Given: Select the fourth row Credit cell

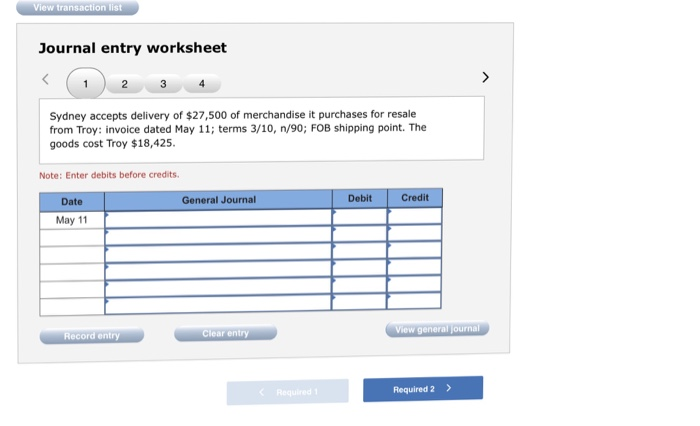Looking at the screenshot, I should (x=415, y=267).
